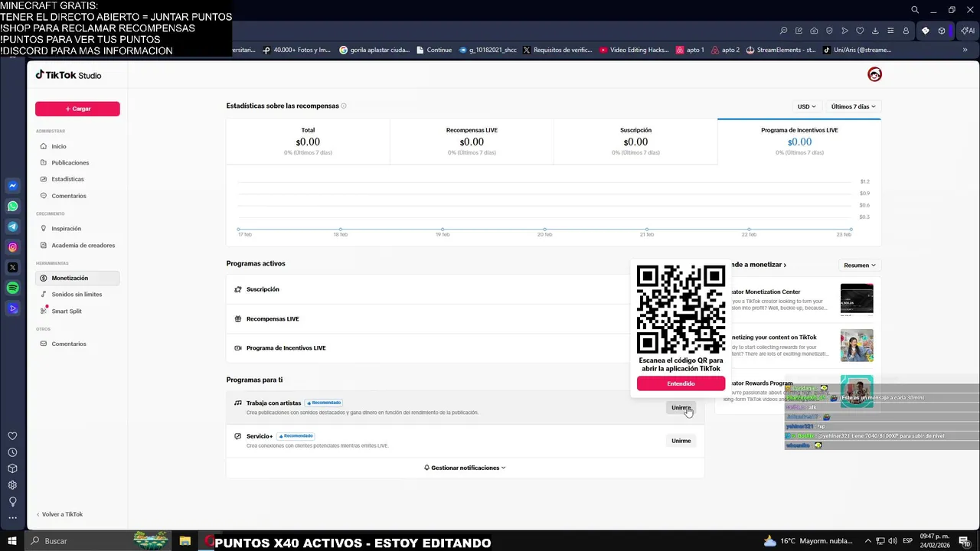
Task: Click the browser tab search magnifier icon
Action: tap(915, 10)
